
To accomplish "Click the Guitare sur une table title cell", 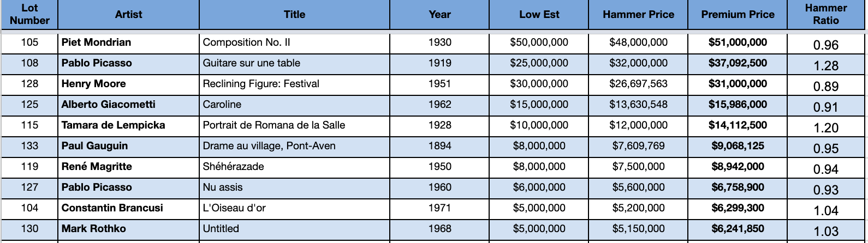I will (x=294, y=63).
